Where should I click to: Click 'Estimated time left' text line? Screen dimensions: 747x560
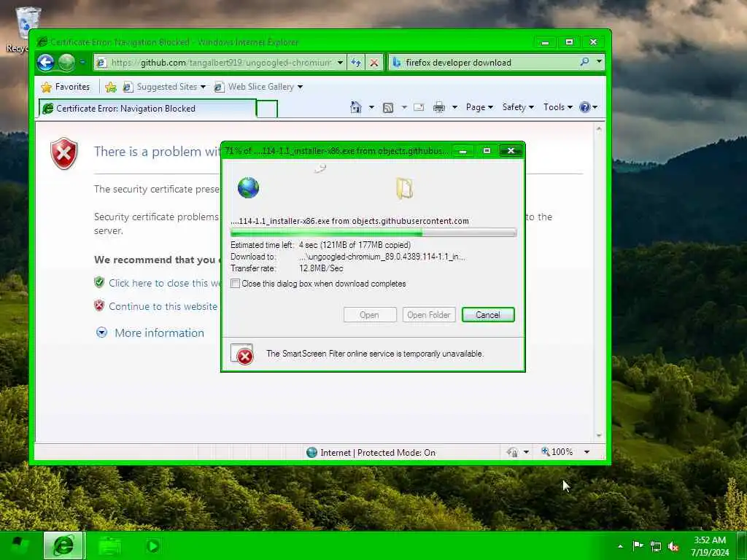(x=321, y=245)
